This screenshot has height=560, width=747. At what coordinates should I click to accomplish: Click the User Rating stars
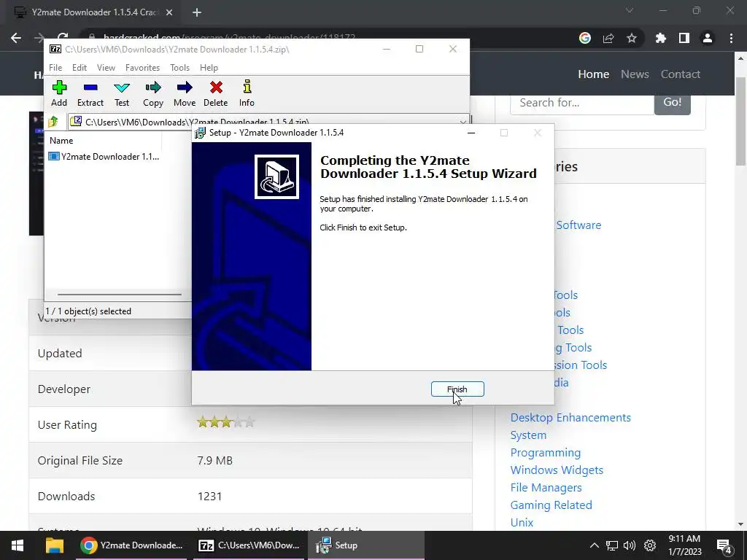[226, 422]
